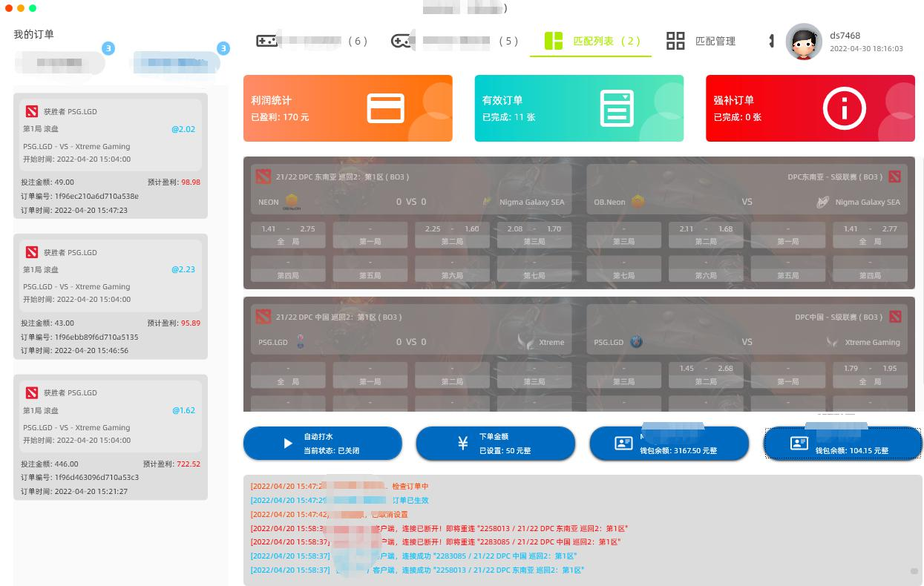The image size is (924, 586).
Task: Click the log panel scrollbar handle
Action: [x=914, y=571]
